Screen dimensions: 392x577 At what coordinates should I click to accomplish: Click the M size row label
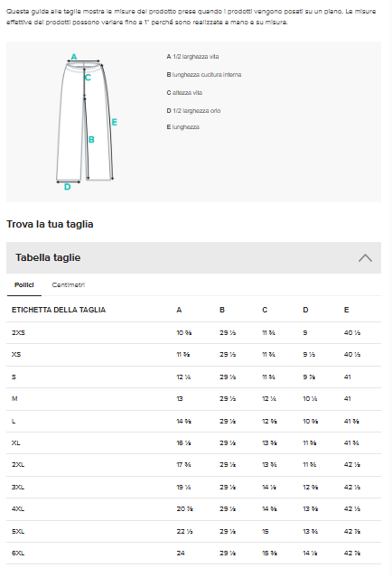[x=14, y=398]
